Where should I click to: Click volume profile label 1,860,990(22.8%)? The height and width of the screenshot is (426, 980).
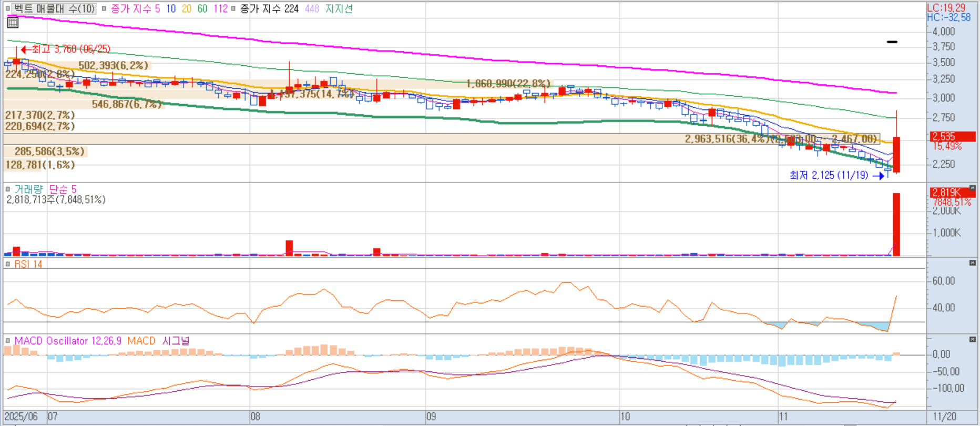(508, 84)
